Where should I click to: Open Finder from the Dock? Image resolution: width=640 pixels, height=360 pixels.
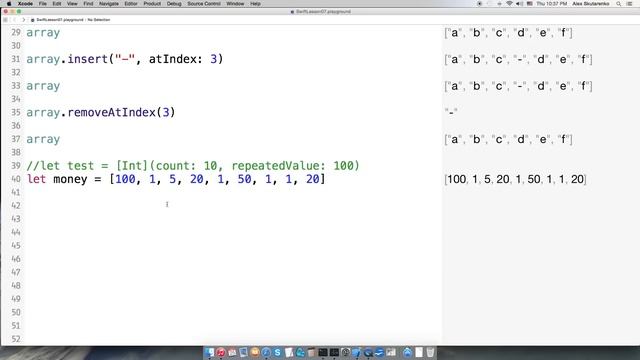(209, 352)
